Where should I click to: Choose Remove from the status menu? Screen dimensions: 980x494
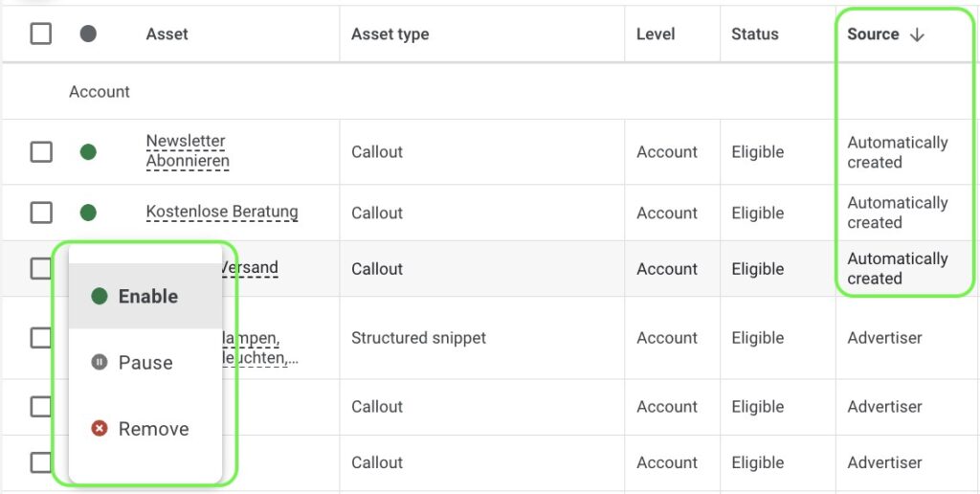pyautogui.click(x=153, y=429)
